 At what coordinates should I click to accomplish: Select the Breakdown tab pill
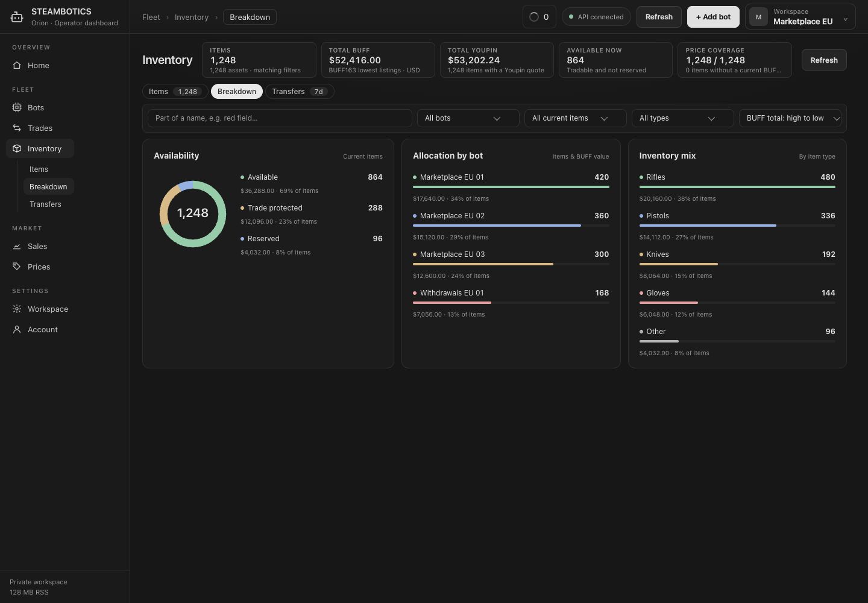(237, 92)
